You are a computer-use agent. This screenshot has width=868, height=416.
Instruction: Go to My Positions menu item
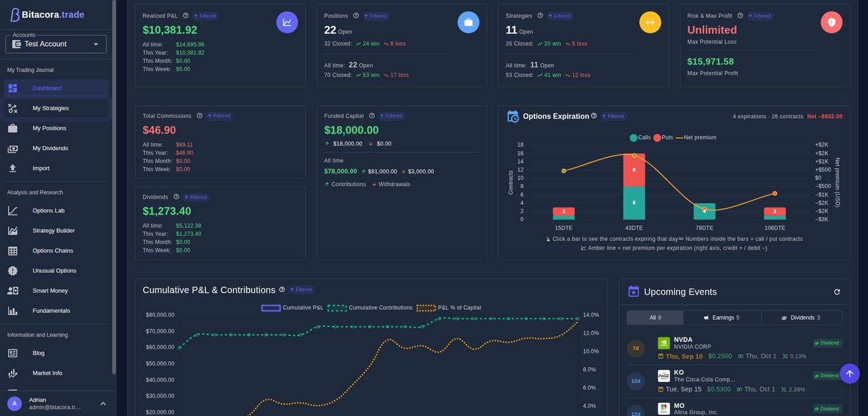click(x=56, y=128)
